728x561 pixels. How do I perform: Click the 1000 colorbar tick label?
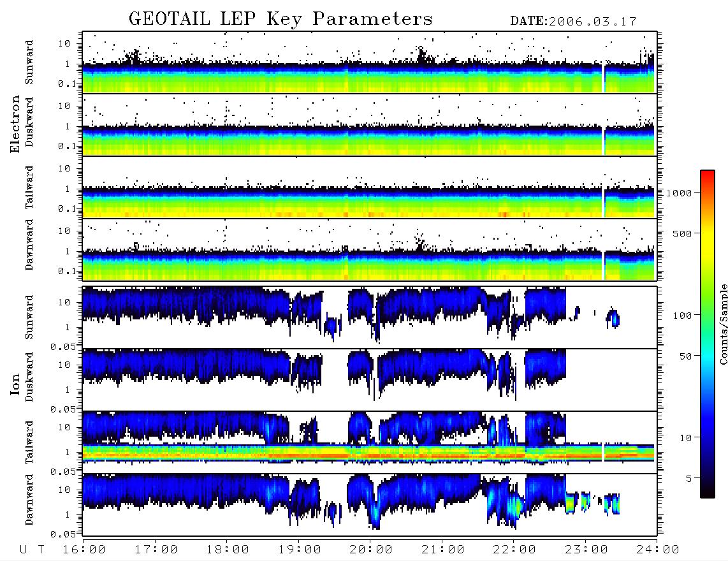pos(679,193)
